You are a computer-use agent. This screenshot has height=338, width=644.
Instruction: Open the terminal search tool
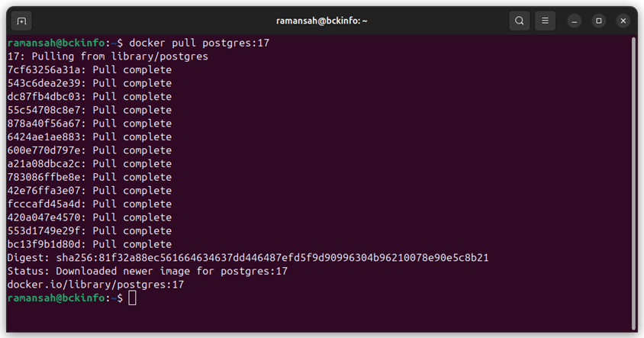tap(519, 21)
